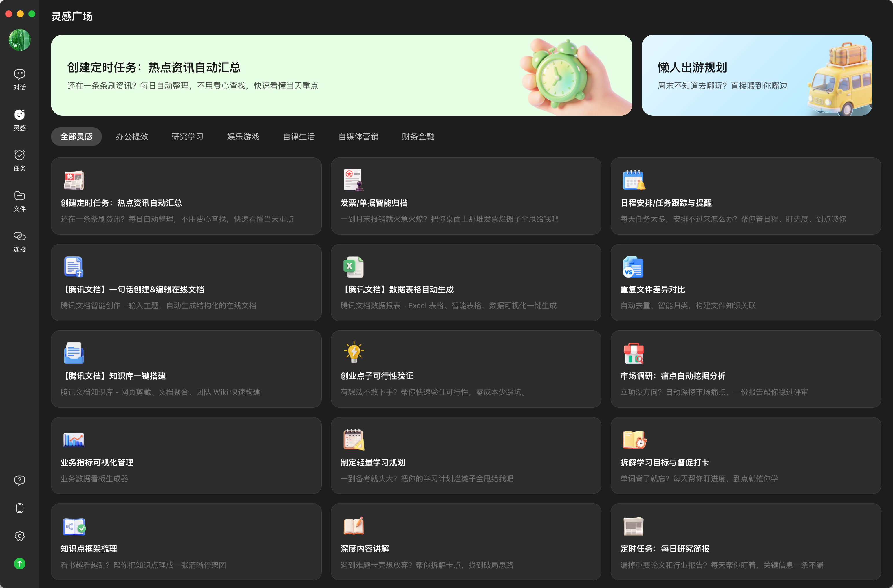Open the 懒人出游规划 banner
The width and height of the screenshot is (893, 588).
pyautogui.click(x=756, y=75)
